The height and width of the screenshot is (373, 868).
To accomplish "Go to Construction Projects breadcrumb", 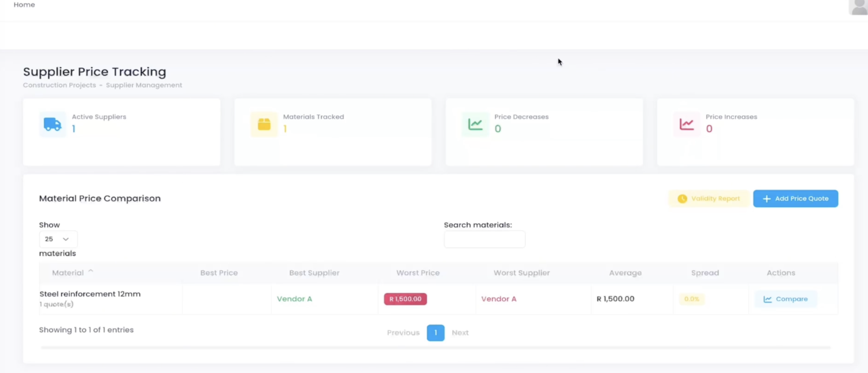I will [59, 85].
